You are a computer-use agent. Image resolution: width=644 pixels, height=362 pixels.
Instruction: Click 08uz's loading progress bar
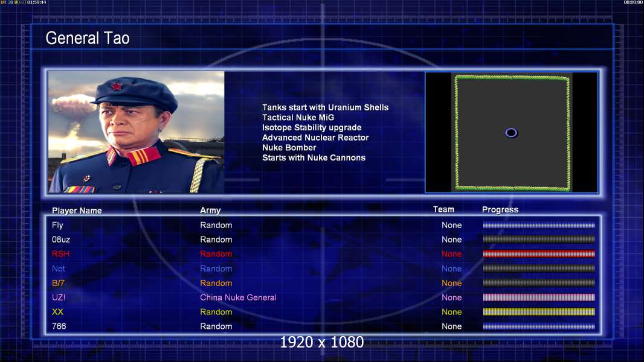pyautogui.click(x=539, y=240)
